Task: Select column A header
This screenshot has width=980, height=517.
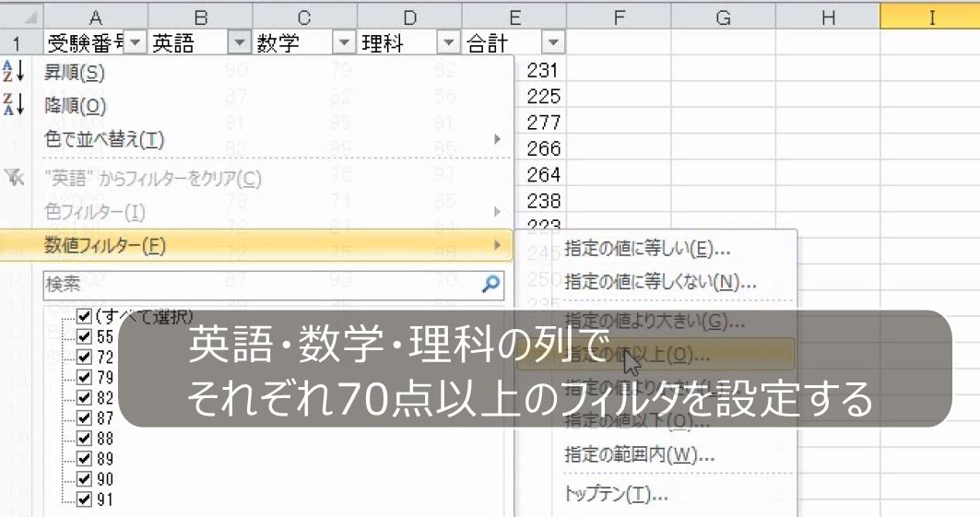Action: (96, 17)
